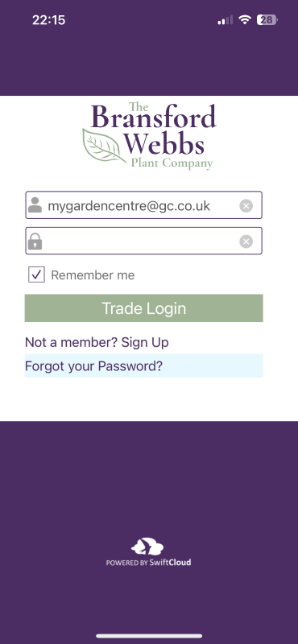The height and width of the screenshot is (644, 298).
Task: Tap the battery indicator showing 28
Action: (x=267, y=19)
